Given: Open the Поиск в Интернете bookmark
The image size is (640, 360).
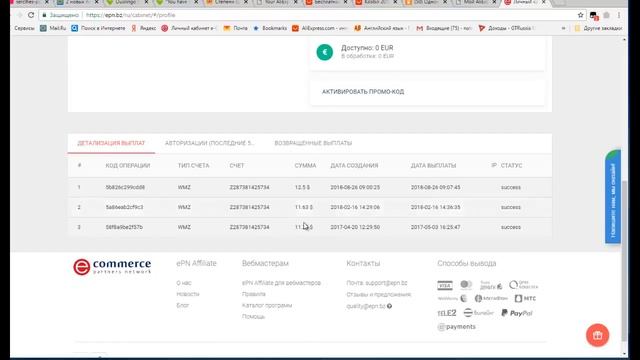Looking at the screenshot, I should click(98, 28).
